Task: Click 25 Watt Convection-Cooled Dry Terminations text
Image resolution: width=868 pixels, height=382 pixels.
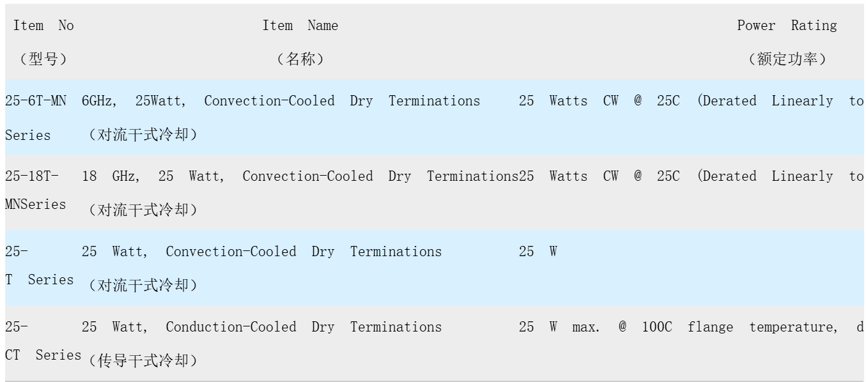Action: coord(261,252)
